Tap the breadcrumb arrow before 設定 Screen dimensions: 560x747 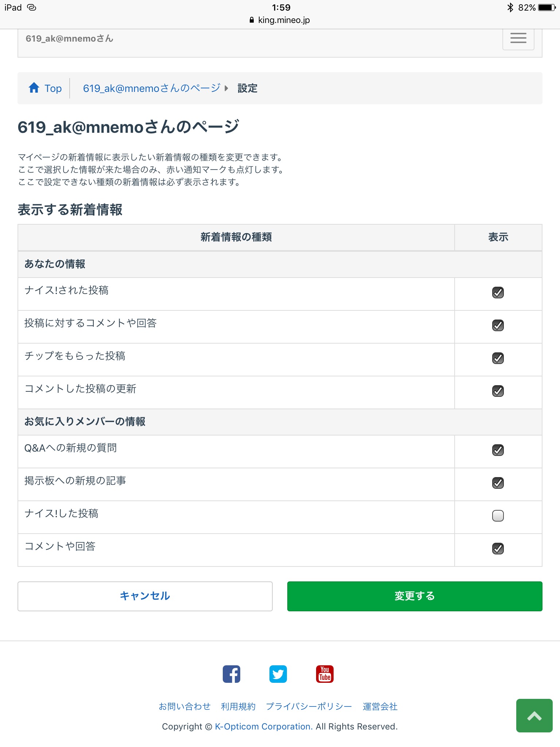[226, 88]
